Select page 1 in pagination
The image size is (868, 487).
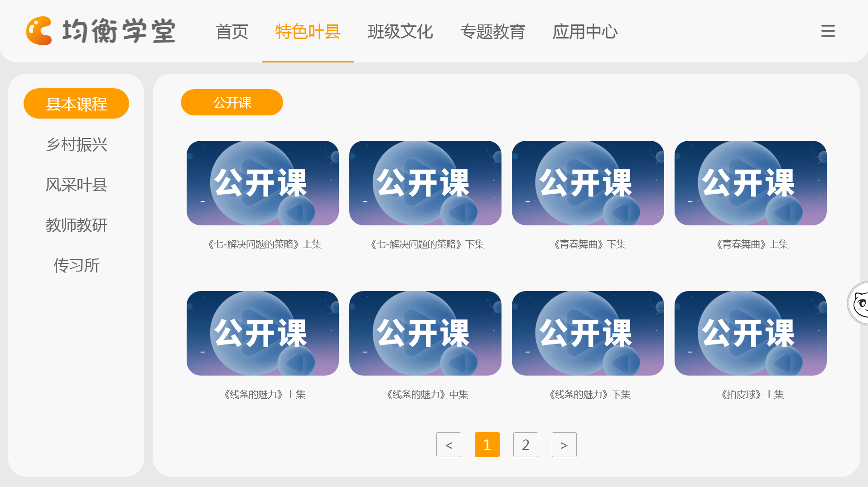pyautogui.click(x=487, y=444)
